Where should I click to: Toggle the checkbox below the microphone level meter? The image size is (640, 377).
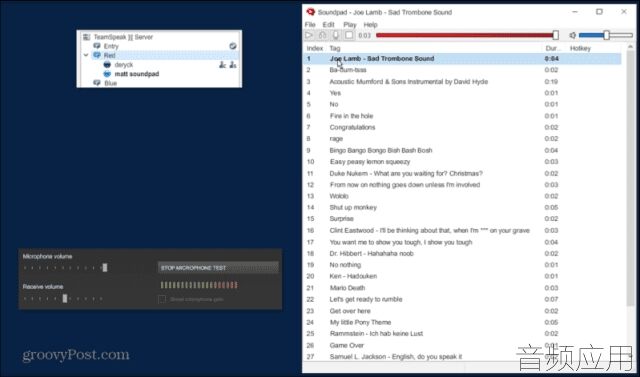(162, 299)
